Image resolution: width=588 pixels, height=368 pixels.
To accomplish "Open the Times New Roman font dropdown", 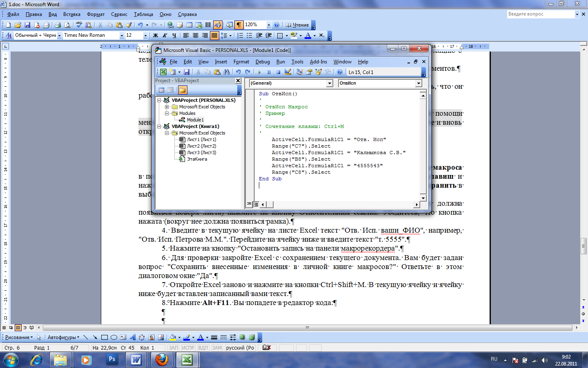I will click(x=121, y=35).
